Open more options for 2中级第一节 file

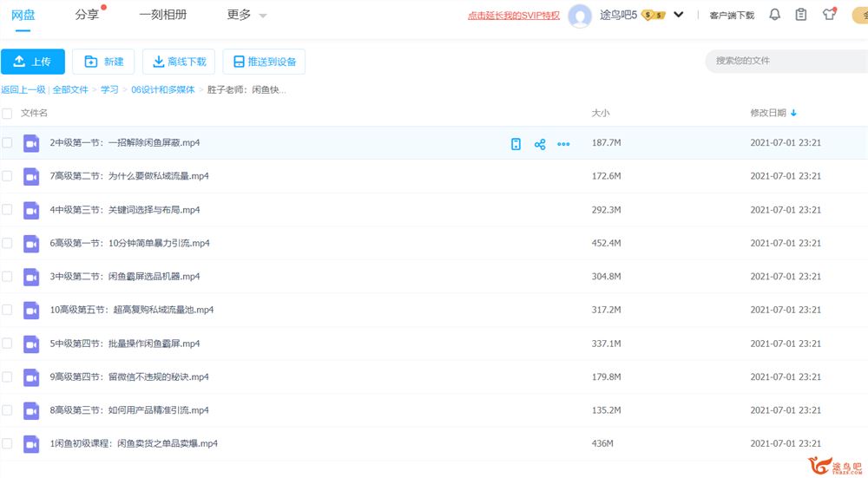[x=563, y=144]
